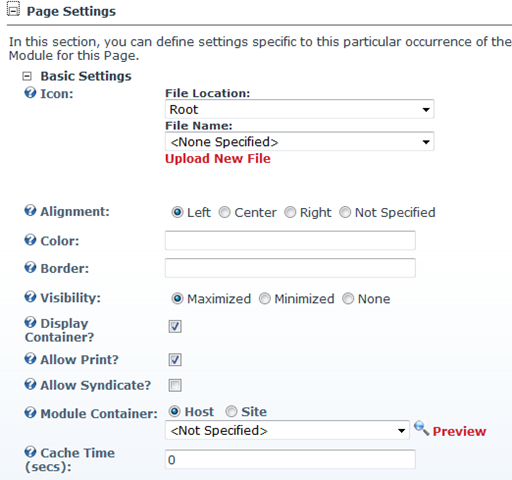The height and width of the screenshot is (480, 512).
Task: Open the Module Container Not Specified dropdown
Action: pyautogui.click(x=287, y=430)
